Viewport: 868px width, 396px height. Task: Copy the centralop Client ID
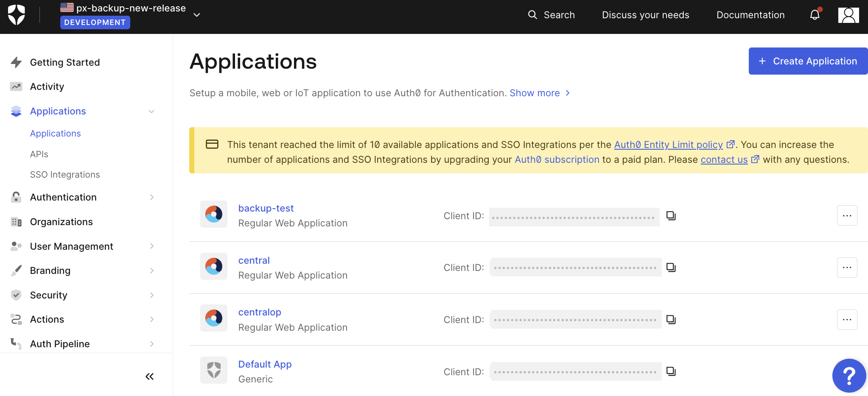(x=671, y=320)
